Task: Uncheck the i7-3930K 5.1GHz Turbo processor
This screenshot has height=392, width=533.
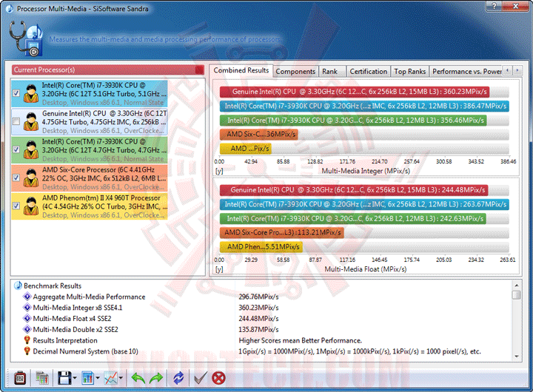Action: pos(16,93)
